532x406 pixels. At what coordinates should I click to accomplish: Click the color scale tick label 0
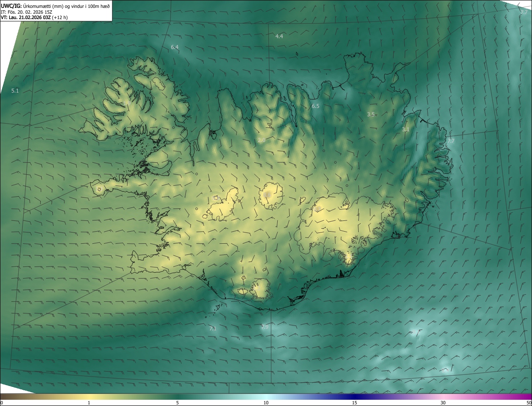click(2, 403)
